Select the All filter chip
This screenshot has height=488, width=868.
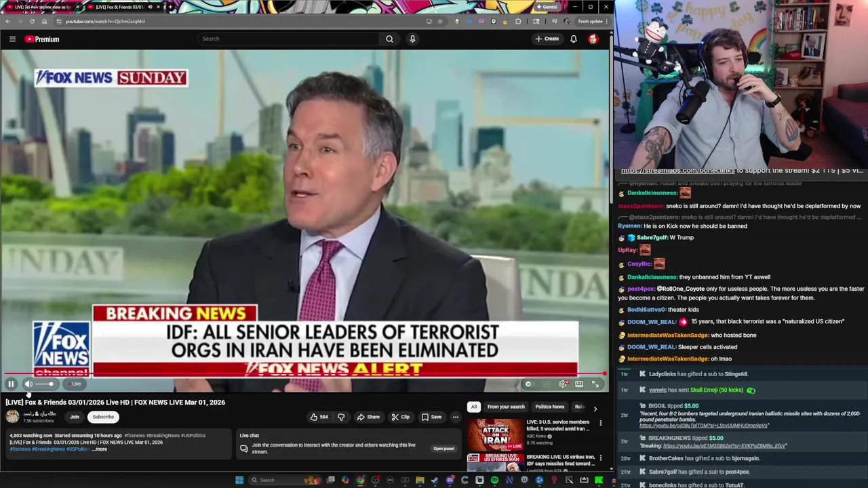[474, 407]
